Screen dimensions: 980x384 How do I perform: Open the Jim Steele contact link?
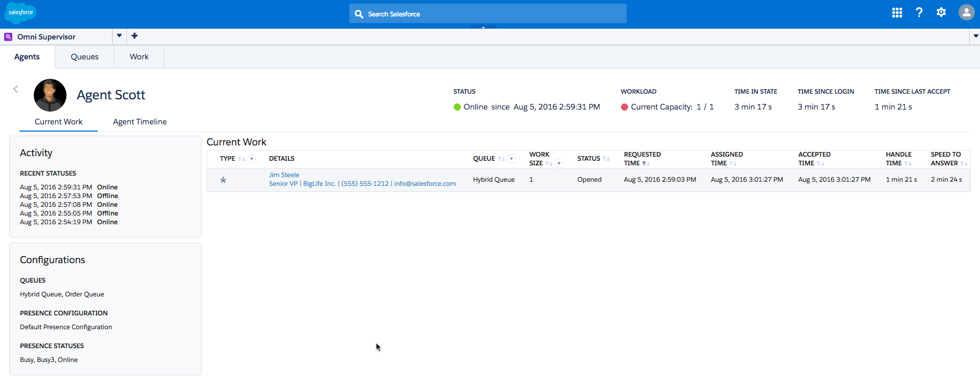pos(284,175)
